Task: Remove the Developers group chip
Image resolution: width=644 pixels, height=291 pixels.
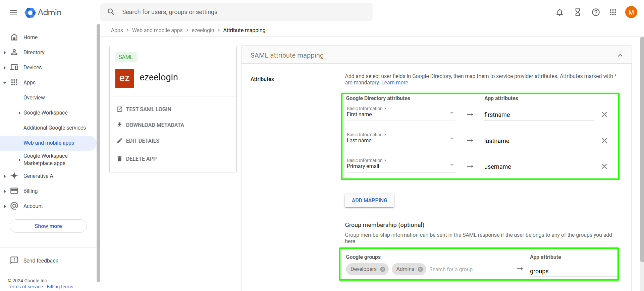Action: coord(383,269)
